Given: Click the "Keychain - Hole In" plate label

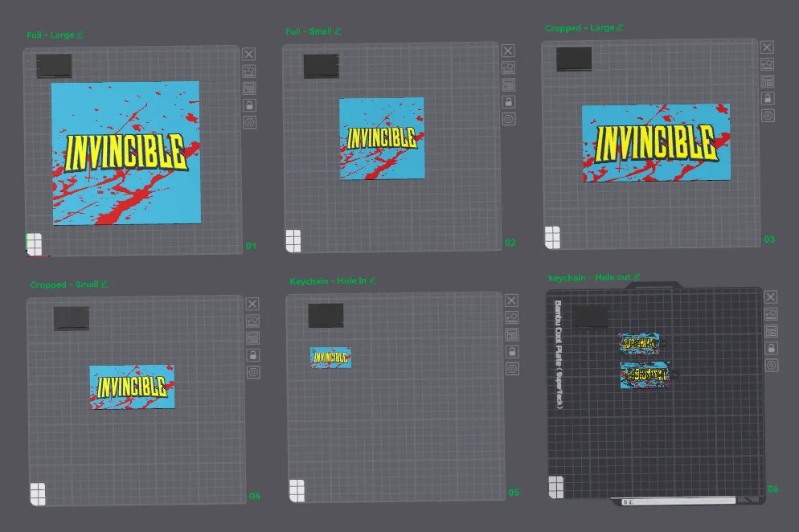Looking at the screenshot, I should pos(328,280).
